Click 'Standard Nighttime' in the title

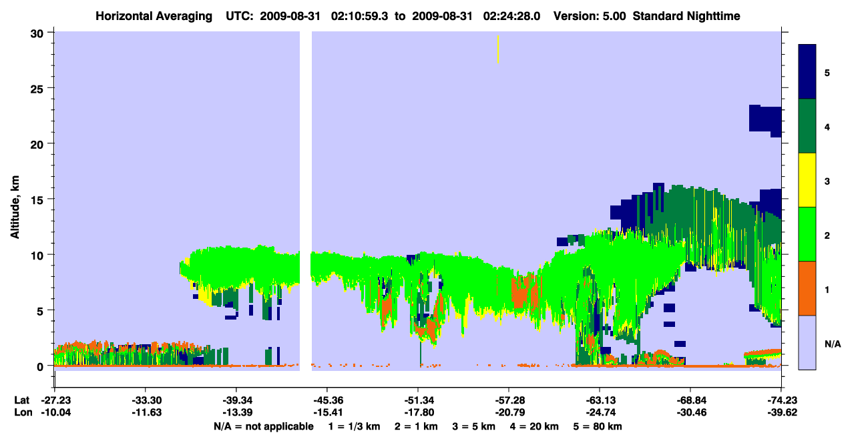687,16
